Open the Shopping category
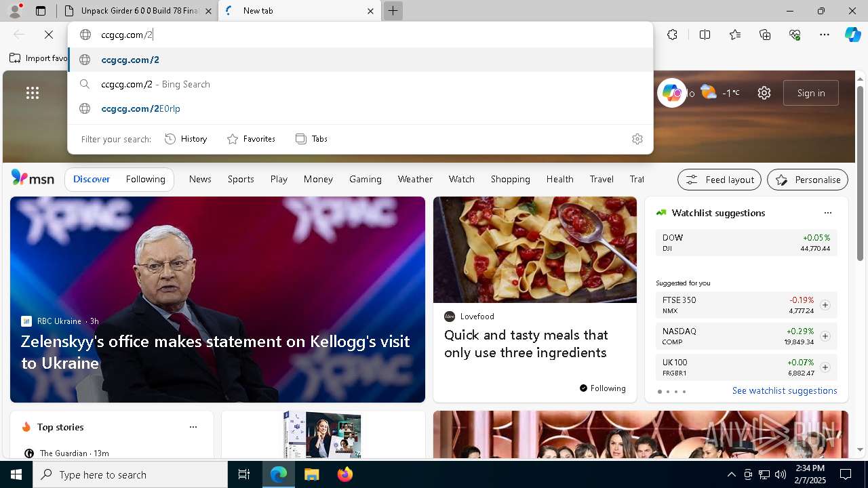The height and width of the screenshot is (488, 868). pos(511,179)
